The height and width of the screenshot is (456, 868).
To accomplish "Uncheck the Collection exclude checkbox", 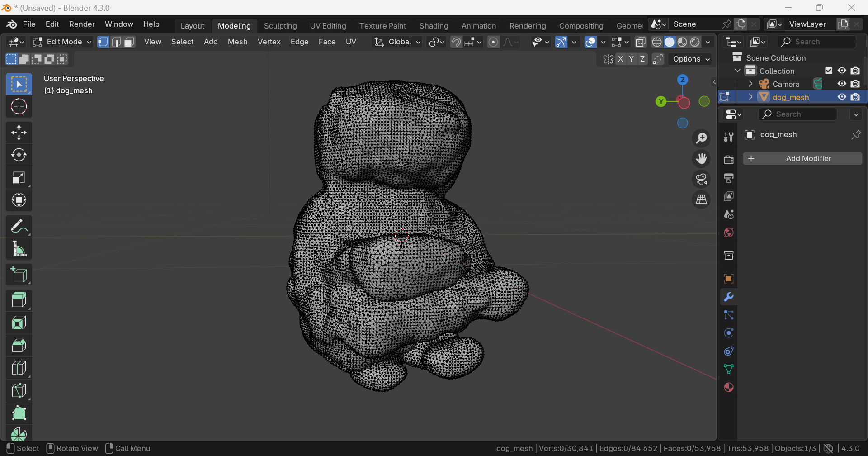I will (x=828, y=71).
